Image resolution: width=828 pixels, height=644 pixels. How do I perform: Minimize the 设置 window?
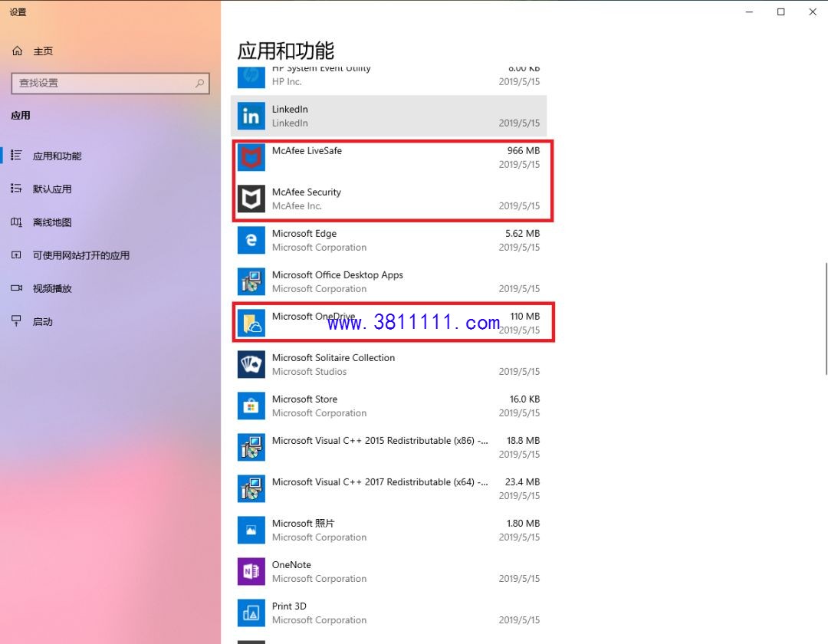749,11
